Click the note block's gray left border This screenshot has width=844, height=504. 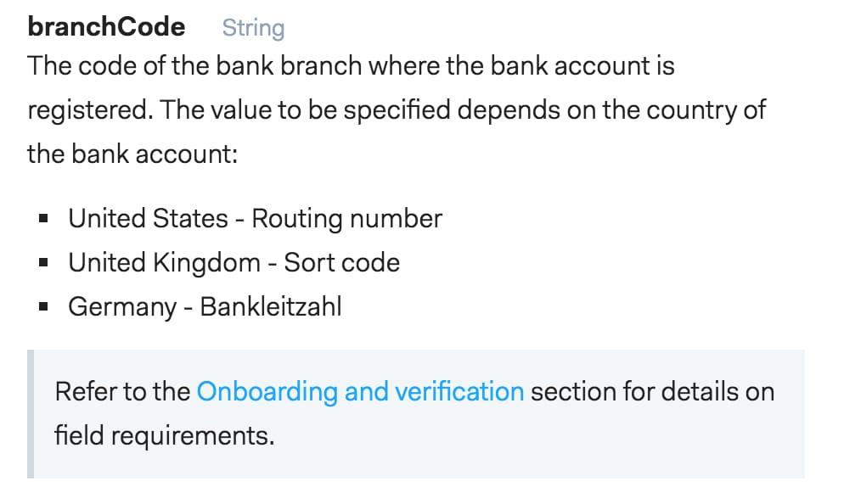31,413
